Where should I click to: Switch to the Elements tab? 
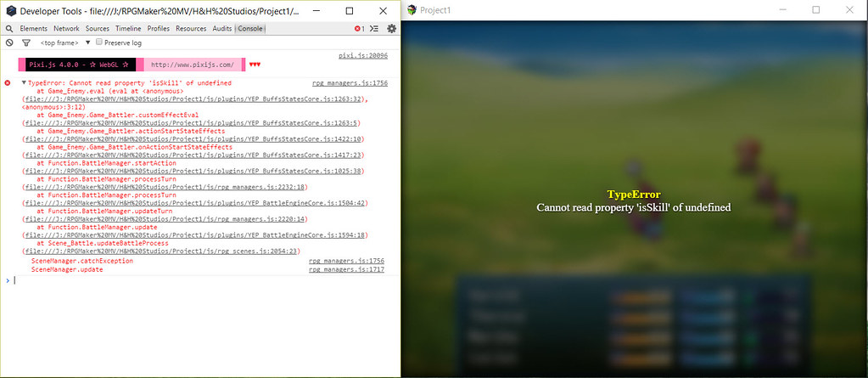click(x=34, y=29)
